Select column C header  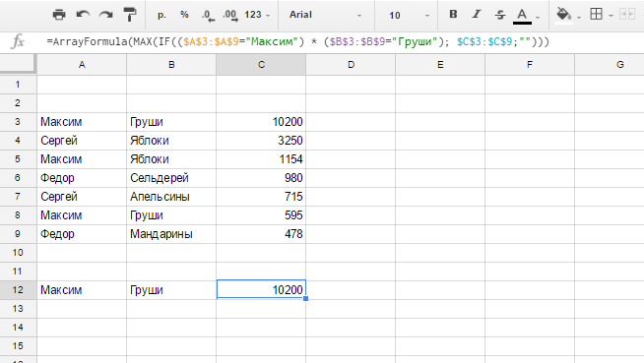(261, 64)
